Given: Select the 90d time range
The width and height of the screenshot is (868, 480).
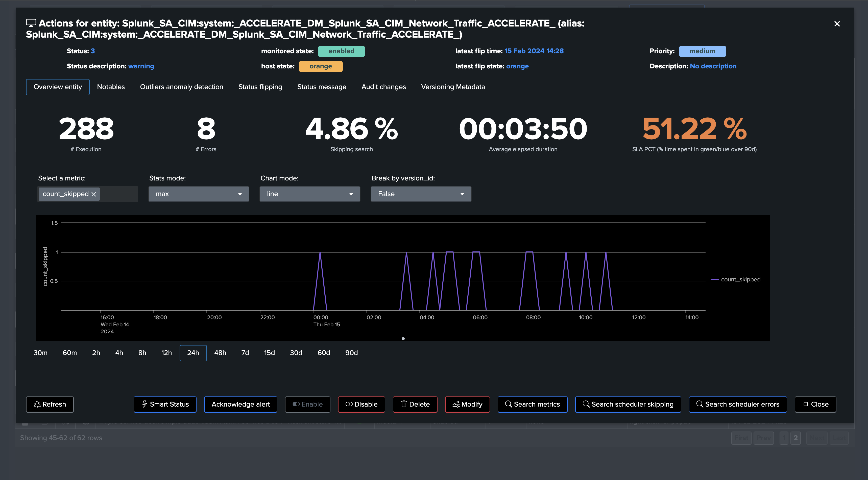Looking at the screenshot, I should click(351, 353).
